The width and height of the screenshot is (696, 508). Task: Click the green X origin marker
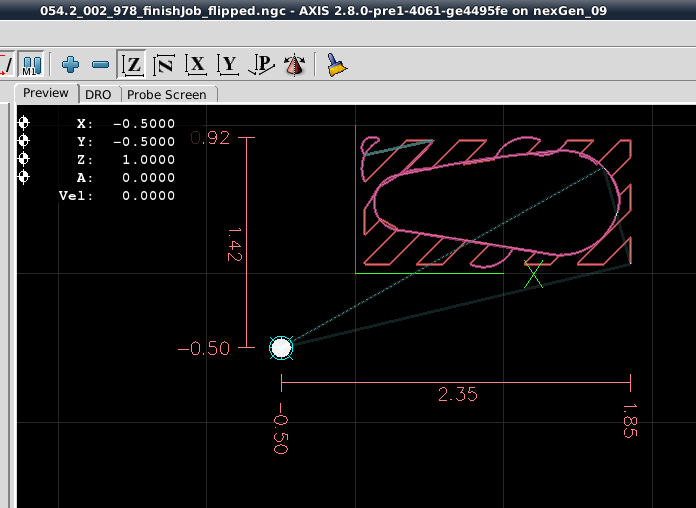[534, 273]
